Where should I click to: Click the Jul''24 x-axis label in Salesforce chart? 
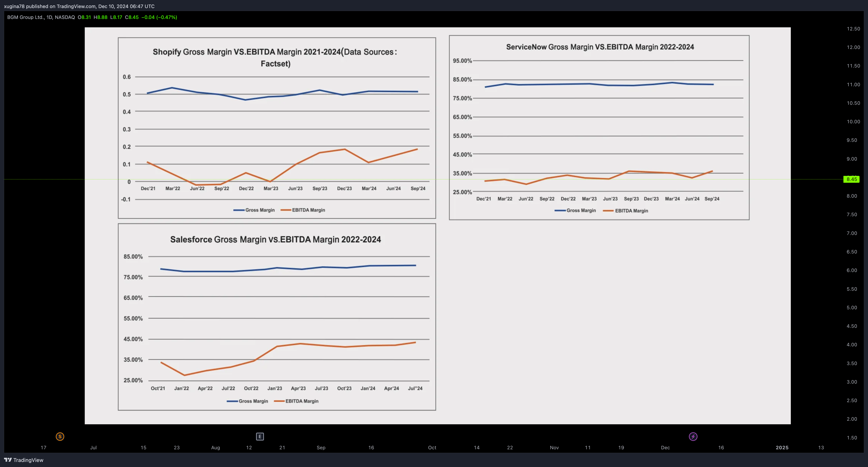(415, 388)
